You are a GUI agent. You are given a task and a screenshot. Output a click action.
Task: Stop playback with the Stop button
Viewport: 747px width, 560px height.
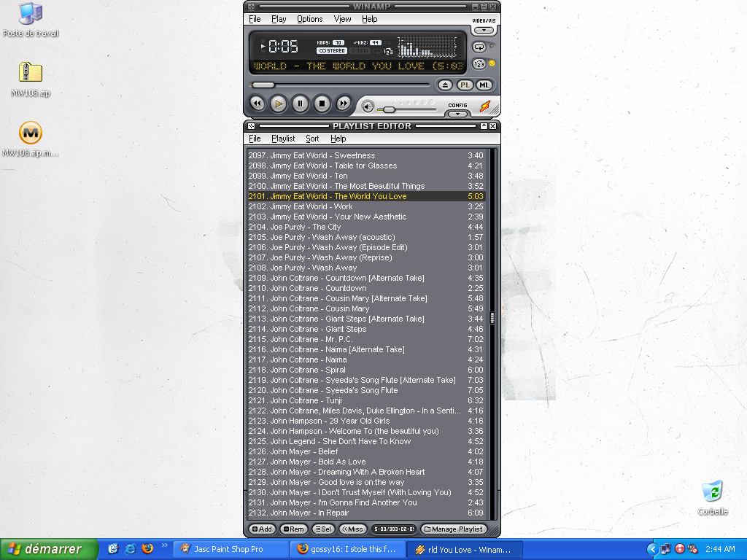(322, 104)
